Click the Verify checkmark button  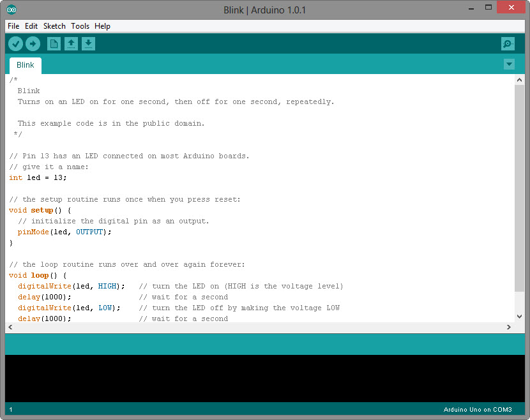click(15, 43)
